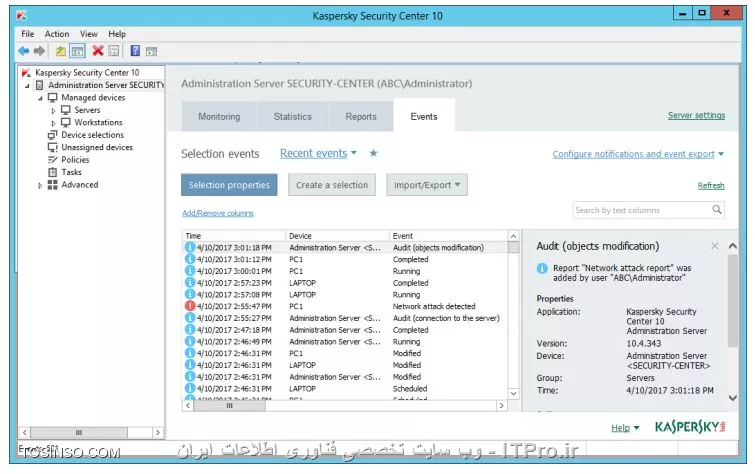Select the Kaspersky Security Center 10 root node
The height and width of the screenshot is (474, 755).
tap(87, 72)
